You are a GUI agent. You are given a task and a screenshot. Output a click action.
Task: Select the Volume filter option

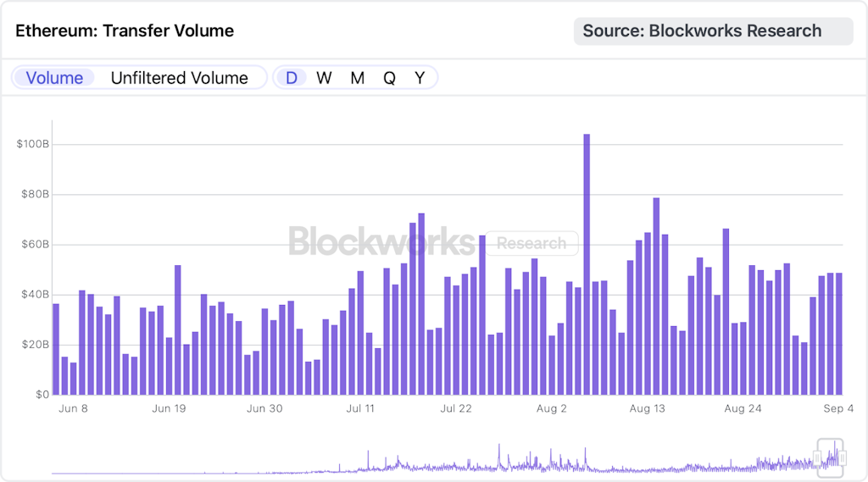tap(54, 78)
